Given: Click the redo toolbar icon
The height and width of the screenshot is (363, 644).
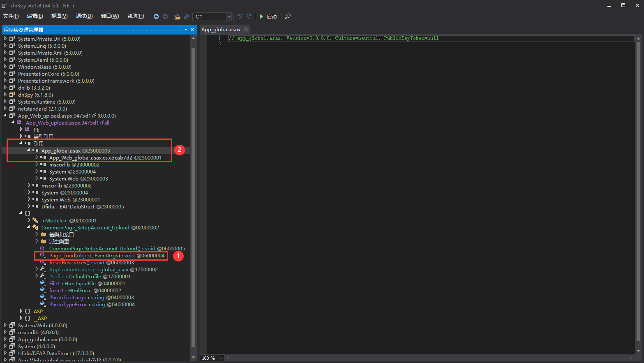Looking at the screenshot, I should click(249, 16).
